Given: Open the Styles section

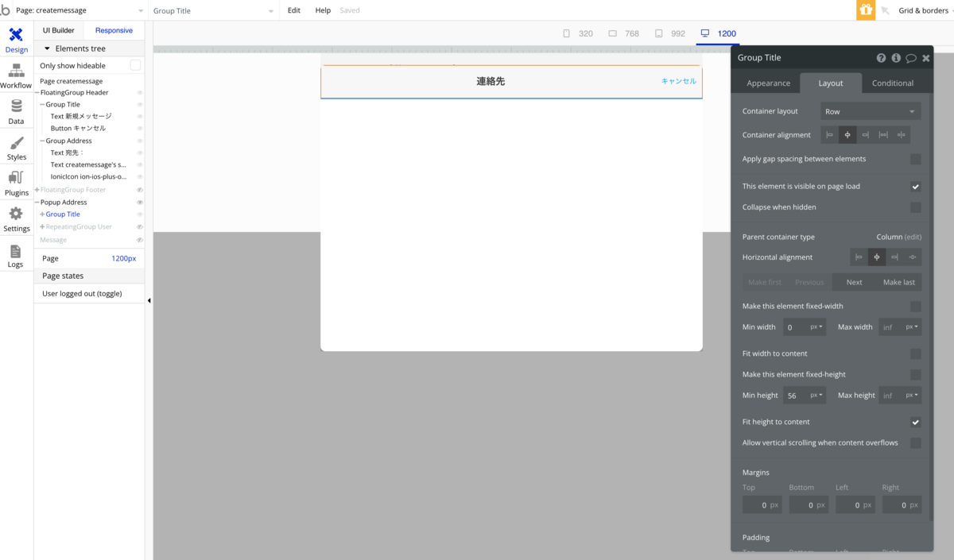Looking at the screenshot, I should coord(16,148).
